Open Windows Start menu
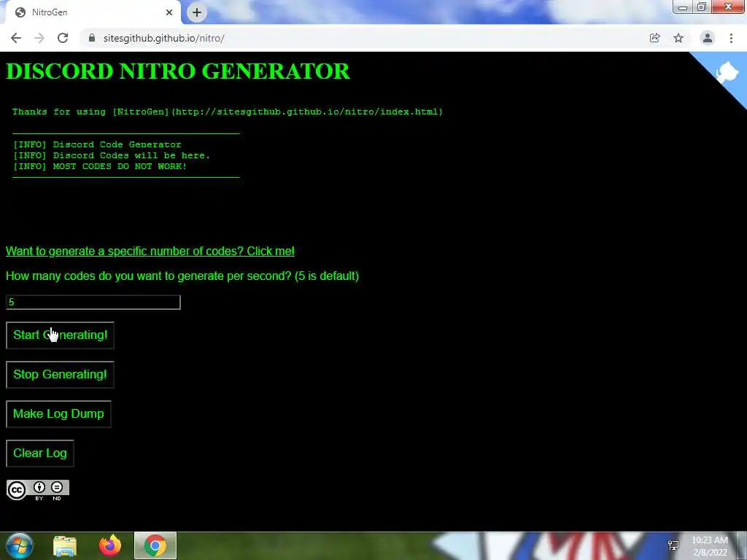 click(x=20, y=545)
